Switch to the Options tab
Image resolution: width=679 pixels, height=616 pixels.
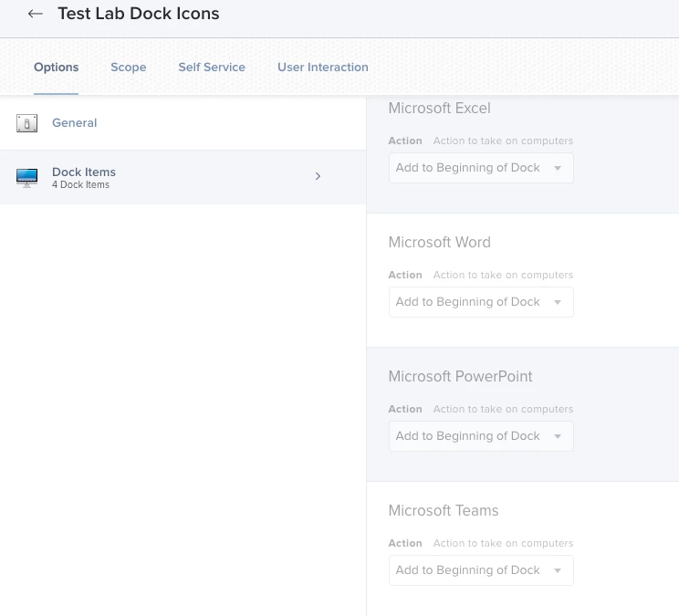click(57, 67)
